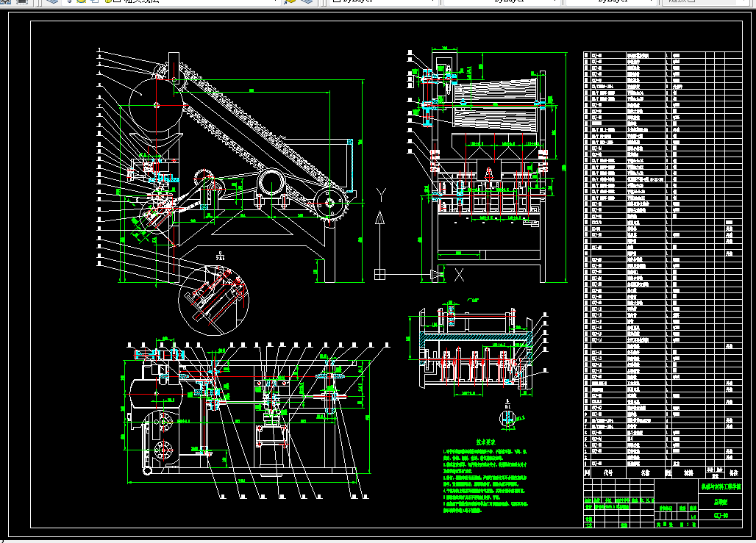This screenshot has width=756, height=543.
Task: Click the 技术要求 heading in the drawing
Action: pos(485,442)
